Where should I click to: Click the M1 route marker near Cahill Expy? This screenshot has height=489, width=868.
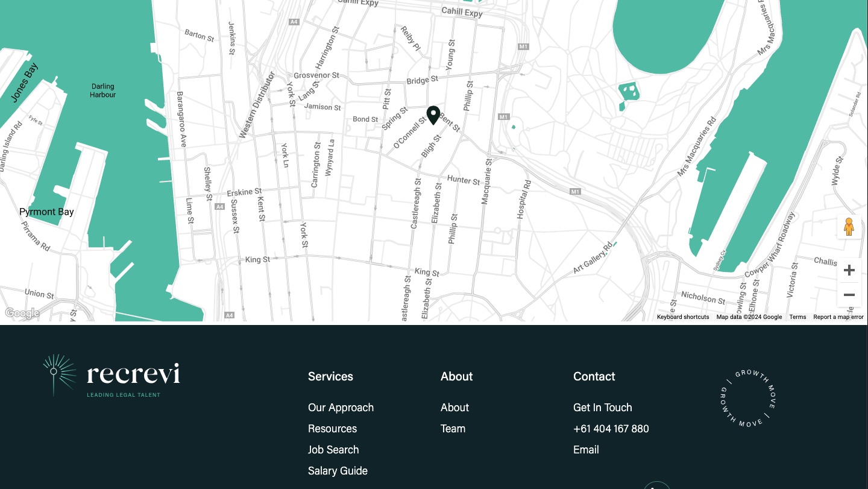[x=523, y=46]
